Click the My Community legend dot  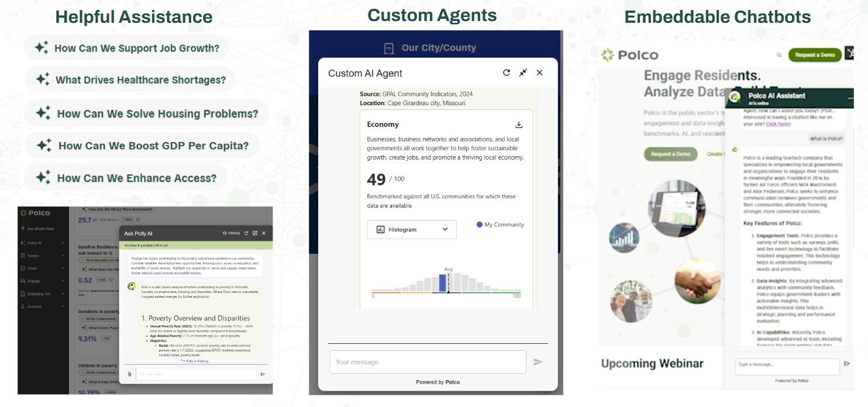pyautogui.click(x=480, y=225)
